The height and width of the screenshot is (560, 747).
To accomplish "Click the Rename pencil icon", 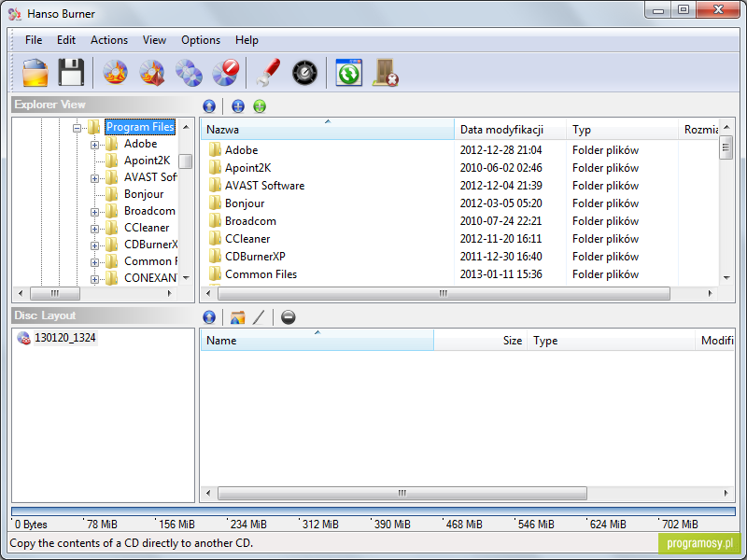I will pos(259,317).
